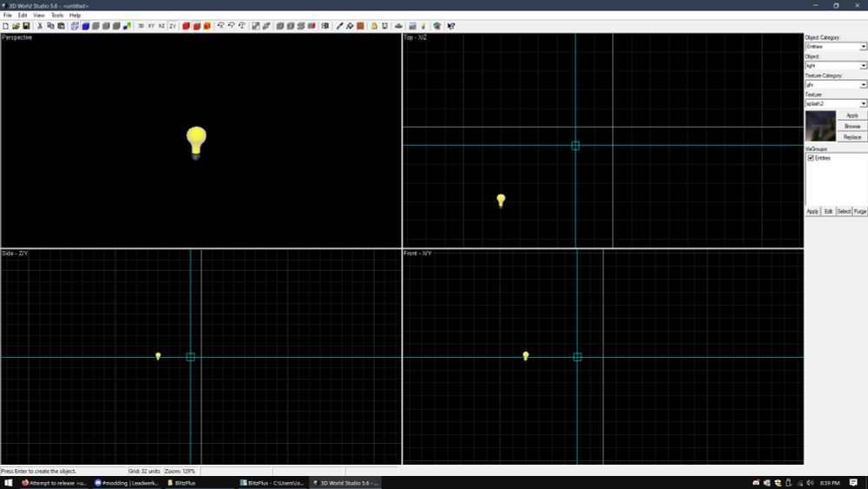
Task: Click the first red cube icon
Action: [186, 26]
